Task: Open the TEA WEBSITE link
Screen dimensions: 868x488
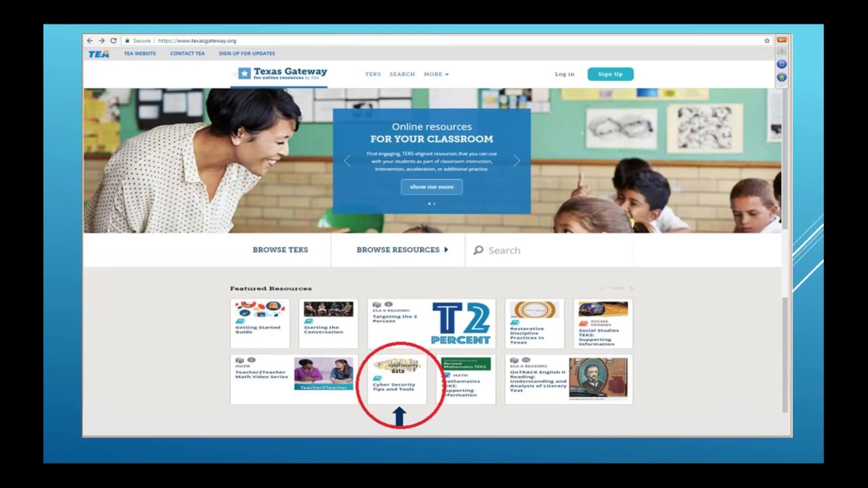Action: click(140, 54)
